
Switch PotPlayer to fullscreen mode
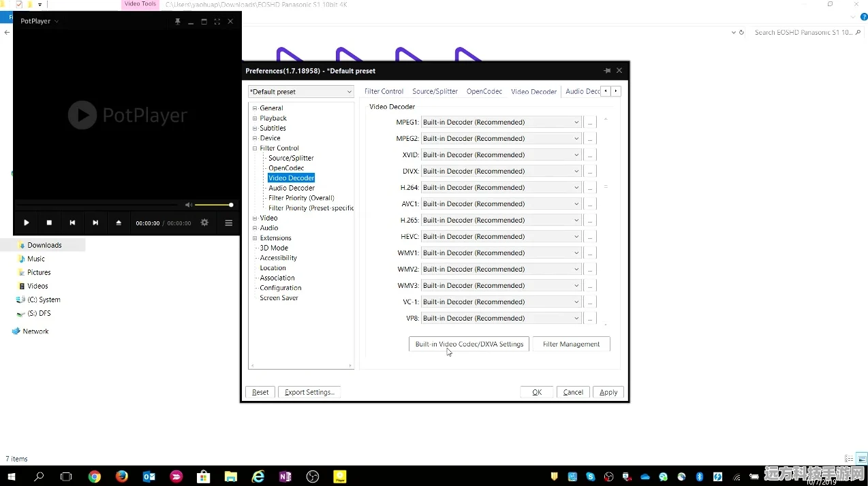(x=217, y=21)
